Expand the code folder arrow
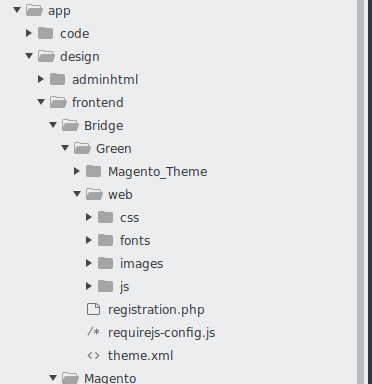Image resolution: width=372 pixels, height=384 pixels. [29, 33]
